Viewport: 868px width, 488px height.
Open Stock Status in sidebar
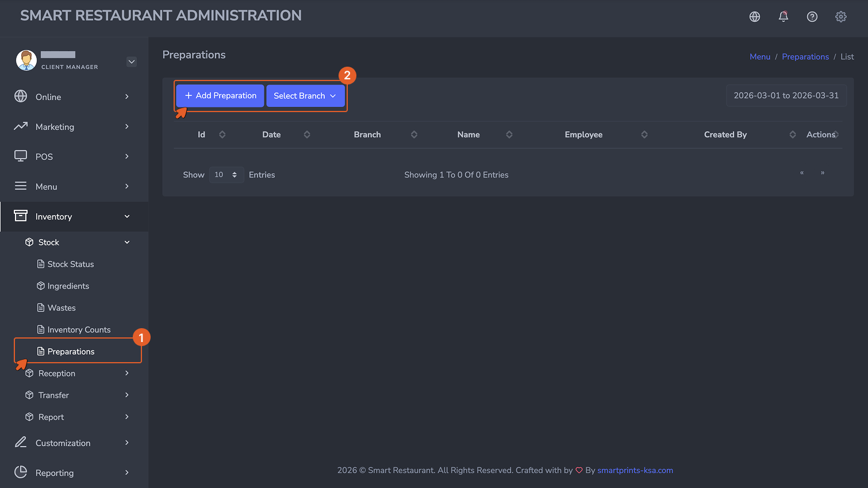tap(71, 264)
